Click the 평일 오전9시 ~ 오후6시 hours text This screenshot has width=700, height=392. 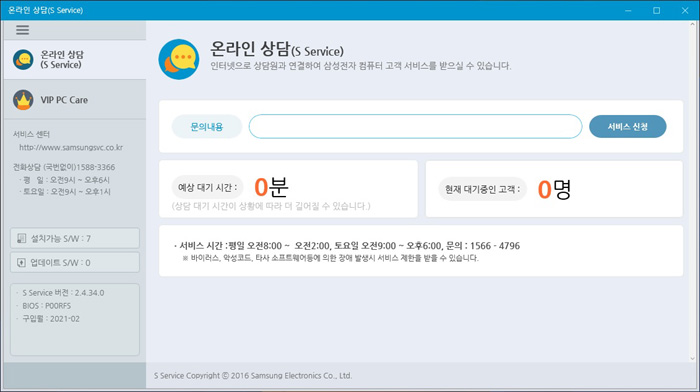[x=66, y=180]
